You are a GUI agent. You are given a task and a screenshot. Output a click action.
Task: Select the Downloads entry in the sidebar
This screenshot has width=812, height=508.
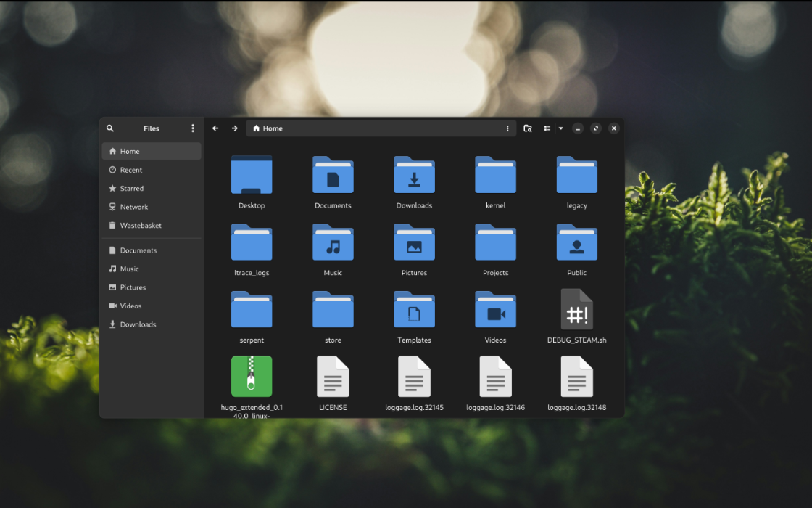tap(138, 324)
